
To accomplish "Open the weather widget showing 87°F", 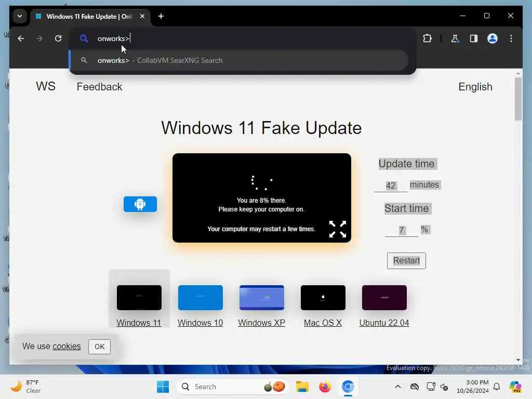I will point(25,387).
